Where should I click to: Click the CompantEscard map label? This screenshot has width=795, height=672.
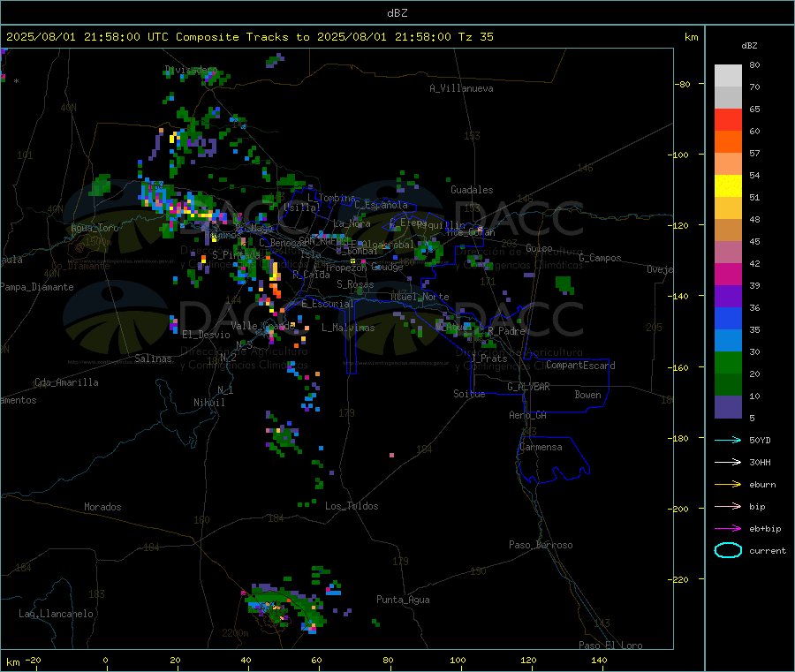580,366
